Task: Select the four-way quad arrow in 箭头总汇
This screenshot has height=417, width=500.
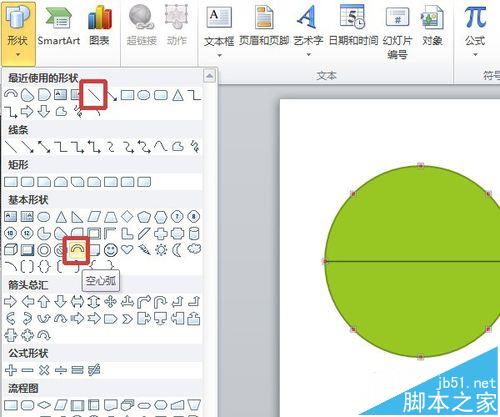Action: click(111, 302)
